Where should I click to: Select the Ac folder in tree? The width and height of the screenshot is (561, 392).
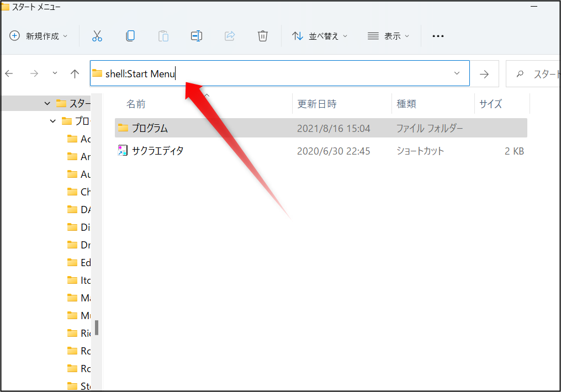click(79, 139)
